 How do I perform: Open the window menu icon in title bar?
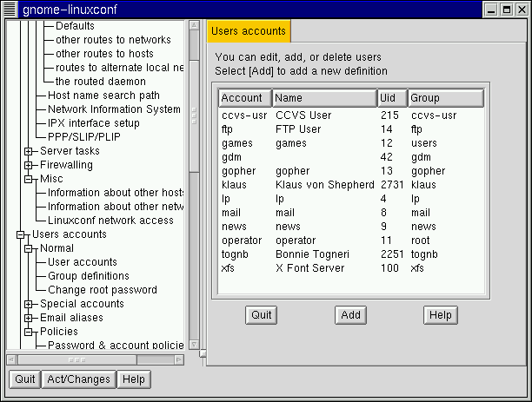[x=10, y=9]
